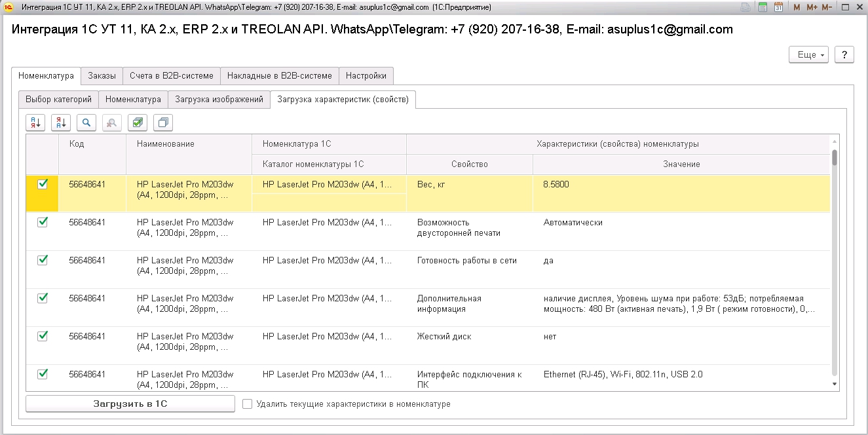This screenshot has width=868, height=435.
Task: Click the greyed printer icon in title bar
Action: (x=745, y=7)
